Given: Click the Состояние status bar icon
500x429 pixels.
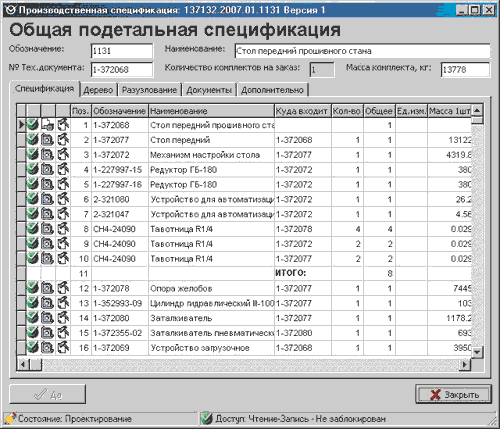Looking at the screenshot, I should coord(10,418).
